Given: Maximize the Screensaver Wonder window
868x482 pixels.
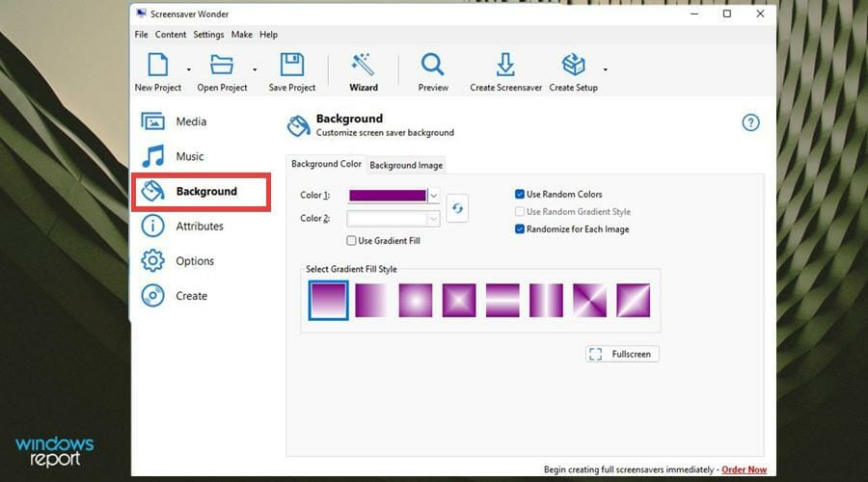Looking at the screenshot, I should point(727,13).
